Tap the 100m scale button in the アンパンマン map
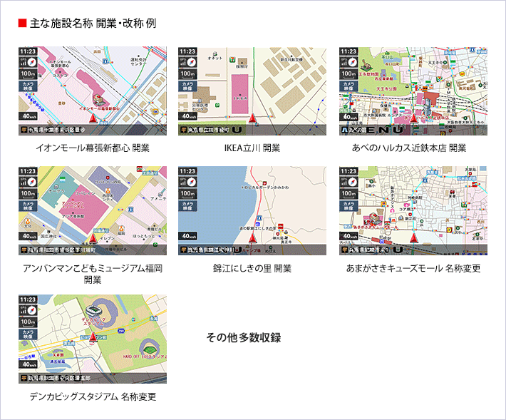Screen dimensions: 506x420 coord(28,194)
